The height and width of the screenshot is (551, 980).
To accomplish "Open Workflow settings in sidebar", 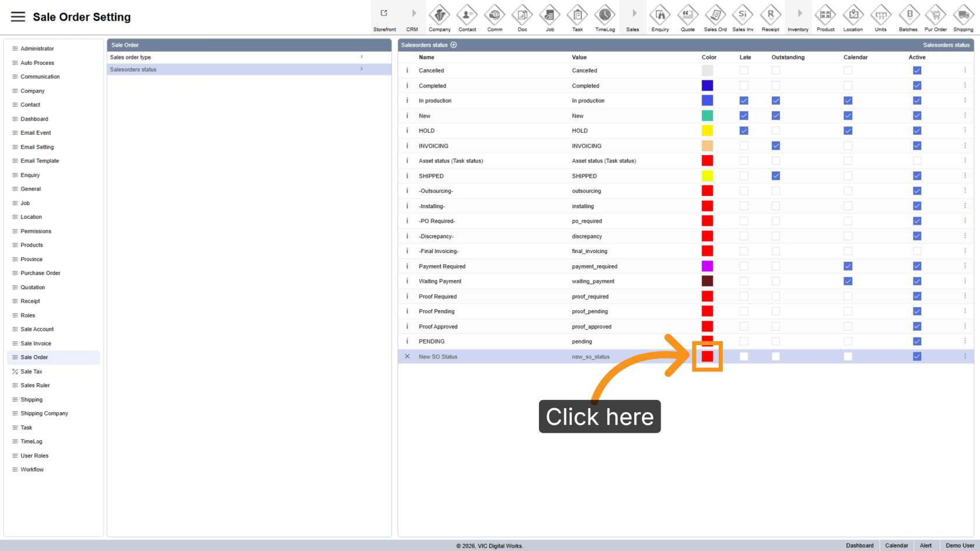I will 32,469.
